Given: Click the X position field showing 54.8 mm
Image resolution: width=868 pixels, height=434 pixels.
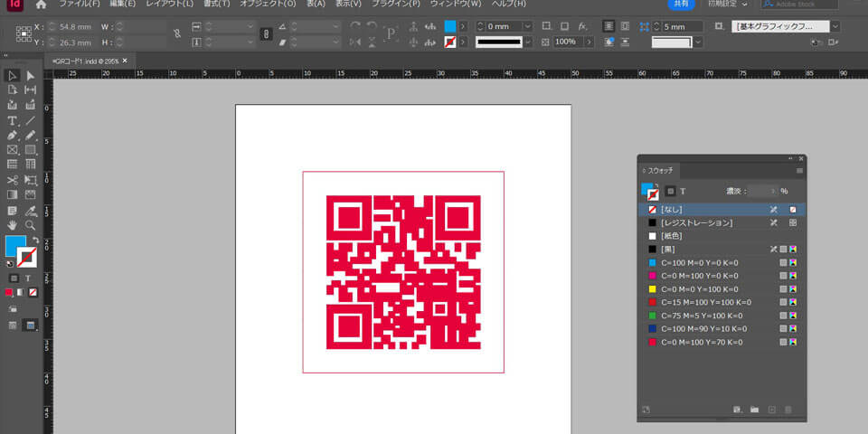Looking at the screenshot, I should click(74, 26).
